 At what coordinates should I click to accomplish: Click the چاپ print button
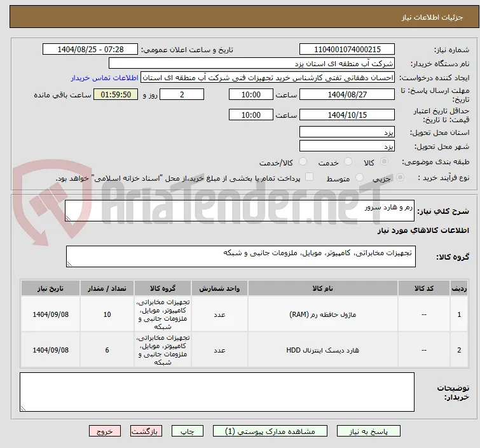188,431
